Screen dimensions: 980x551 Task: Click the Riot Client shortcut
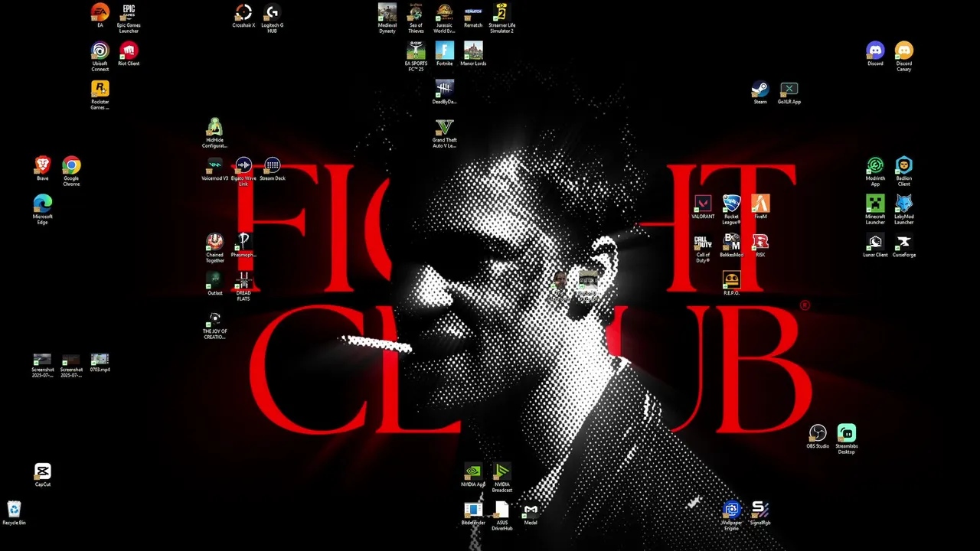(x=129, y=51)
